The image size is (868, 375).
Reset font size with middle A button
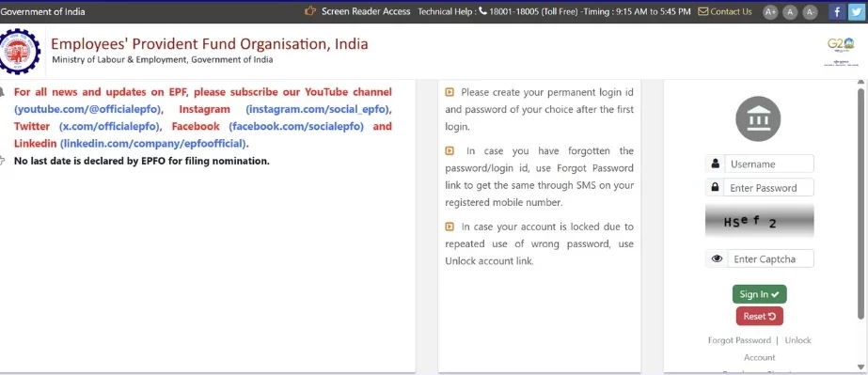coord(790,12)
